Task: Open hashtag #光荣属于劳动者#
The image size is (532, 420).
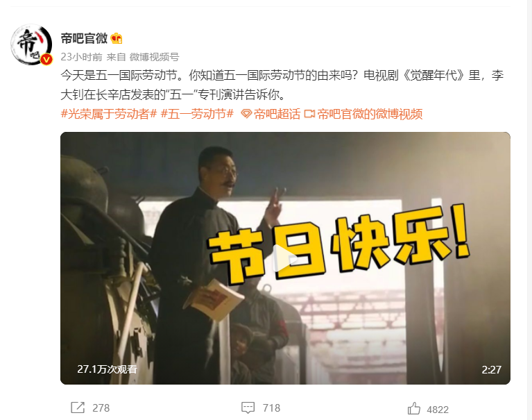Action: click(x=109, y=114)
